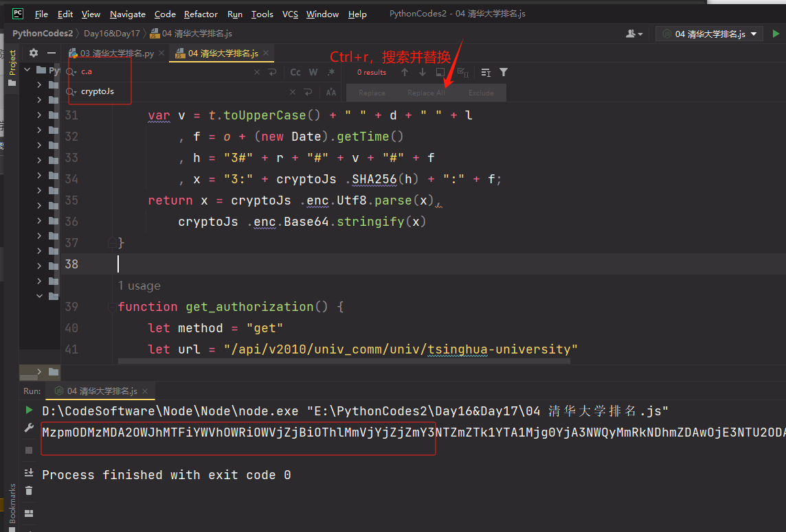Open the Code menu

[x=165, y=14]
